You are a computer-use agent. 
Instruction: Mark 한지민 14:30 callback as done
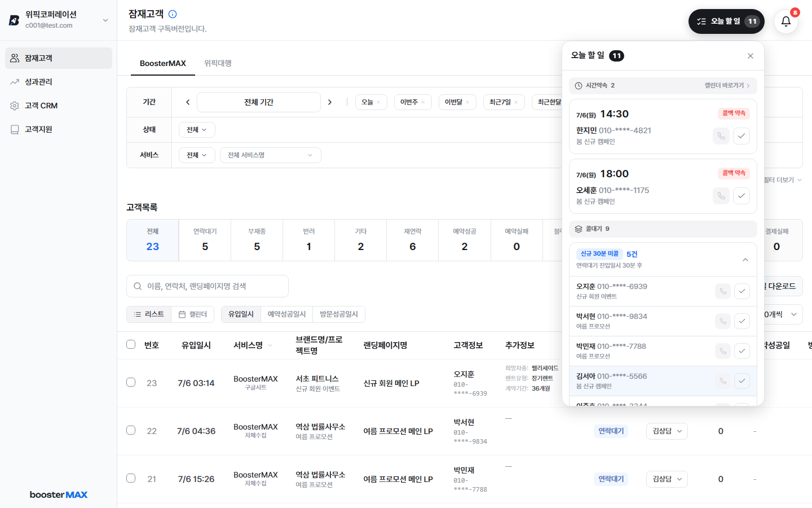742,136
